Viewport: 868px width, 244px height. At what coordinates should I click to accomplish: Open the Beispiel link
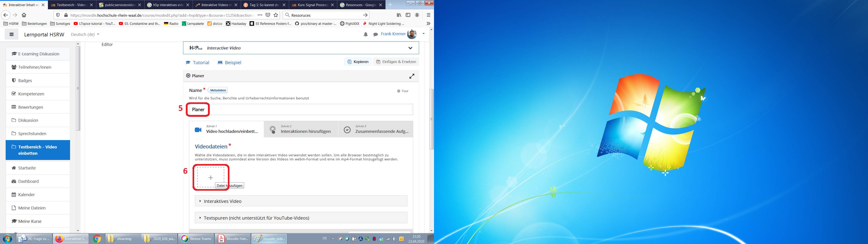pyautogui.click(x=229, y=63)
